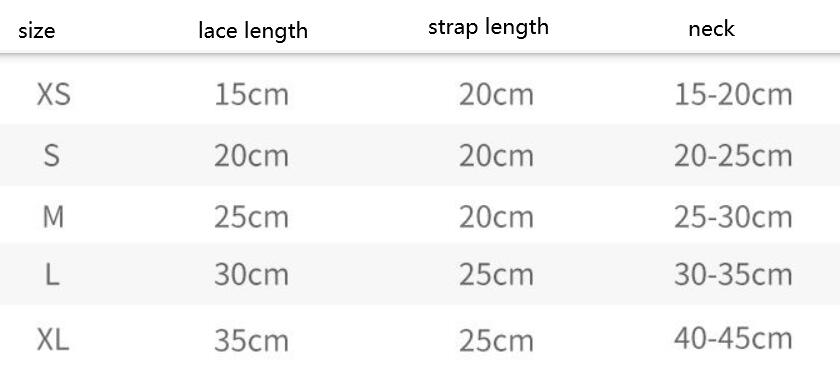Select the XL size cell
This screenshot has height=378, width=840.
pos(53,340)
